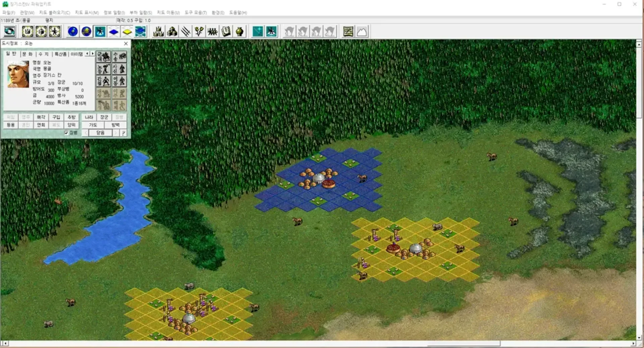Click the crossed swords toolbar icon
This screenshot has width=644, height=348.
[x=185, y=31]
